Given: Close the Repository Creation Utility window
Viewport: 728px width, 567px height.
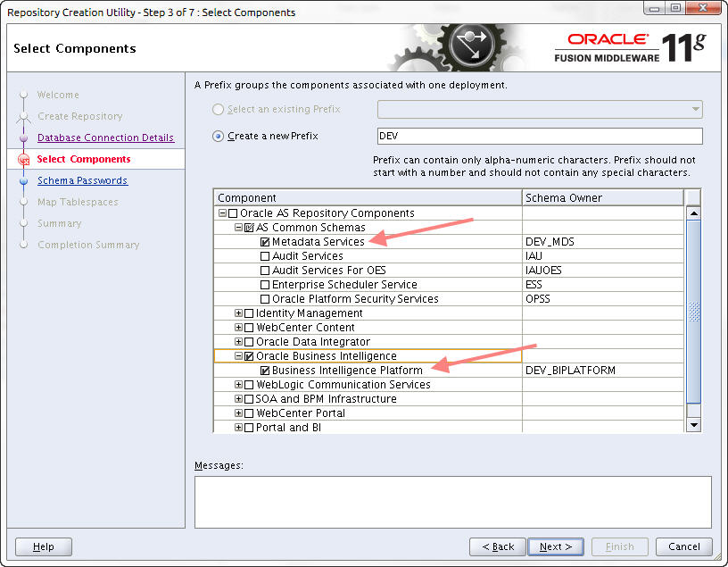Looking at the screenshot, I should tap(703, 8).
